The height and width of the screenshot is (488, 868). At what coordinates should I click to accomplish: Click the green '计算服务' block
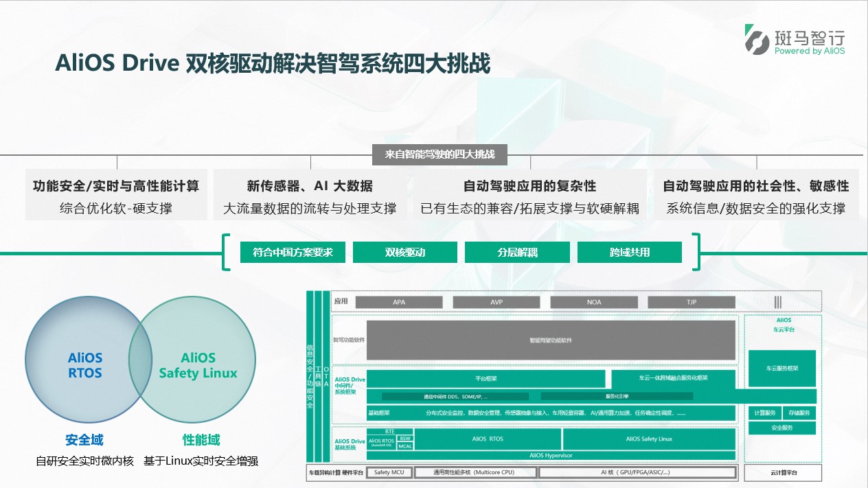[765, 413]
